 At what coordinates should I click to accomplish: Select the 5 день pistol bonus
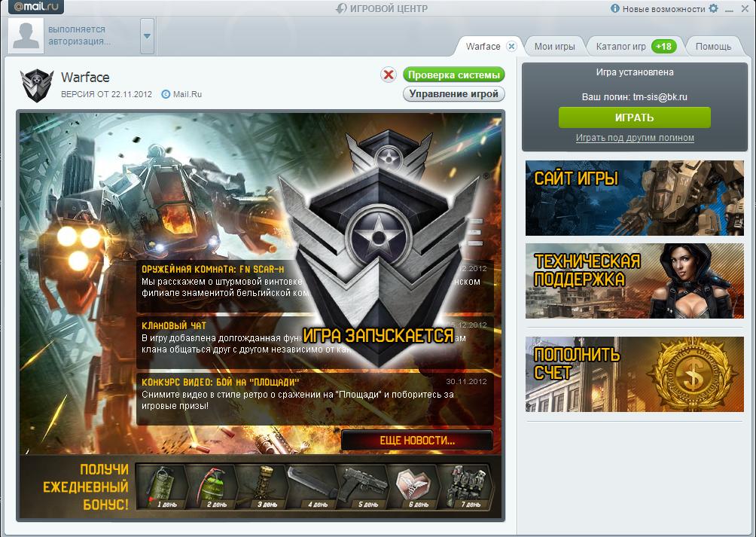coord(364,487)
